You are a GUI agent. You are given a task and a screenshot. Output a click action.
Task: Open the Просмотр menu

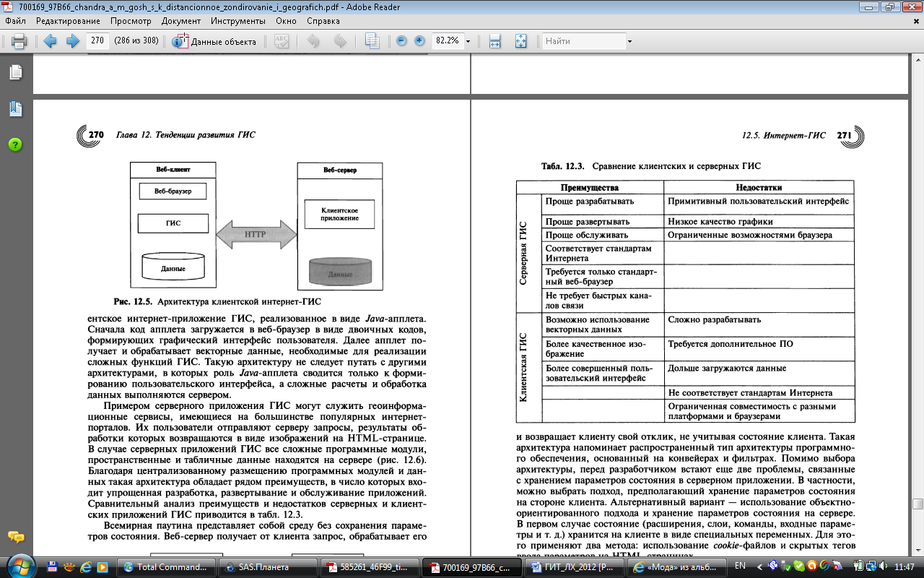(131, 21)
